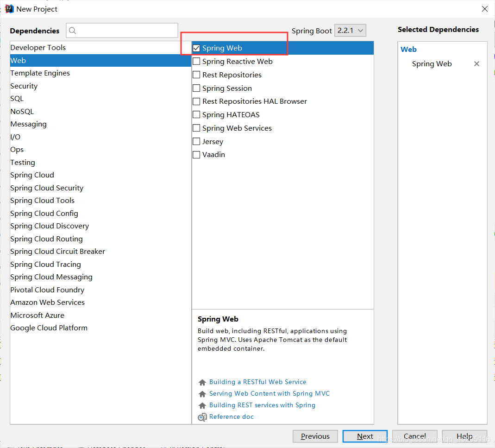Select Spring Web in Selected Dependencies list
The height and width of the screenshot is (448, 495).
tap(432, 64)
